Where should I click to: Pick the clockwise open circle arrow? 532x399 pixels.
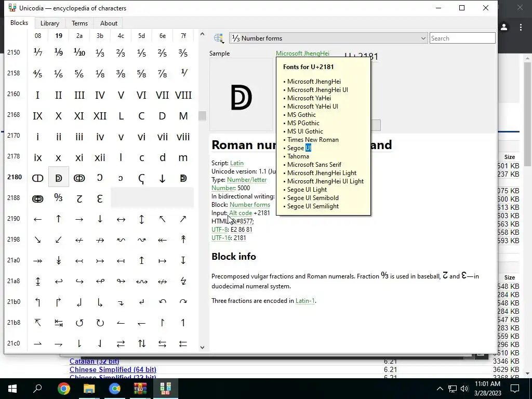pos(100,323)
